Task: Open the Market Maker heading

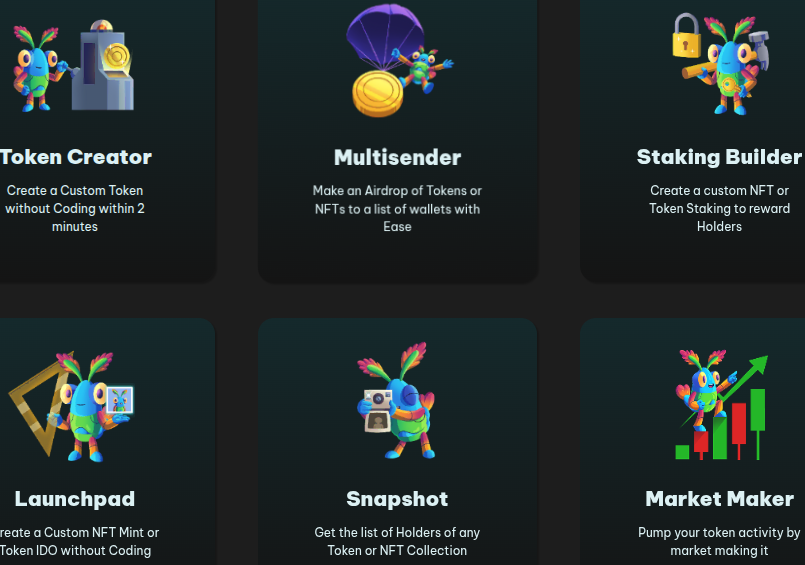Action: point(719,499)
